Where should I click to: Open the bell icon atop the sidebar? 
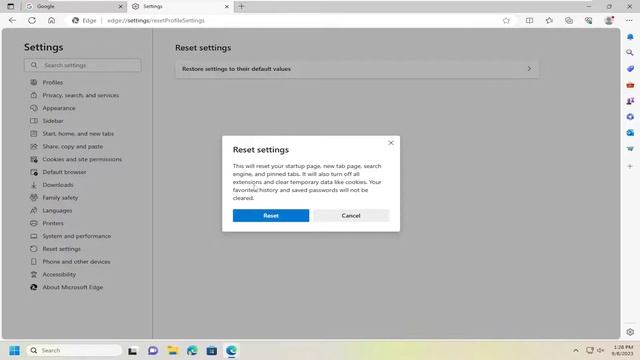click(x=630, y=37)
